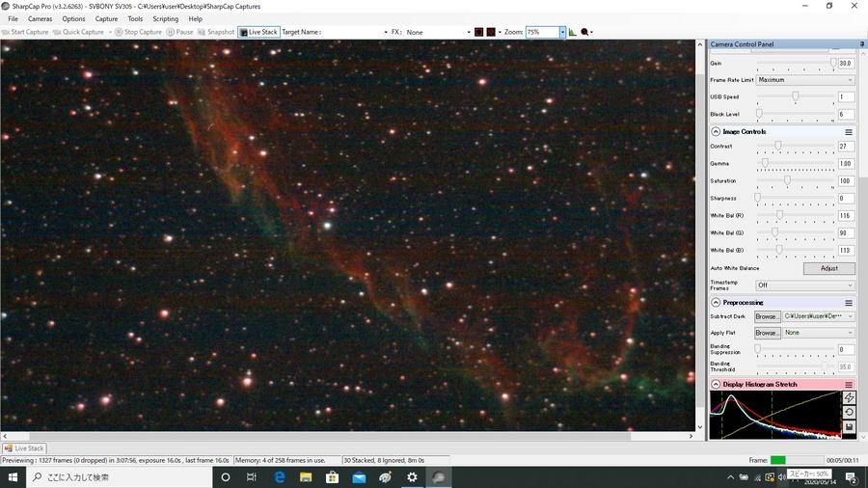The width and height of the screenshot is (868, 488).
Task: Open the Quick Capture dropdown arrow
Action: (x=110, y=32)
